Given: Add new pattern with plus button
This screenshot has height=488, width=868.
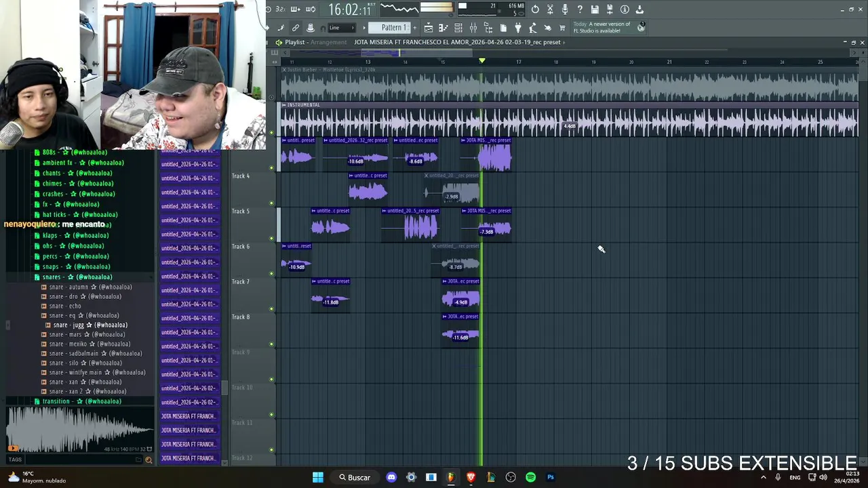Looking at the screenshot, I should (x=414, y=28).
